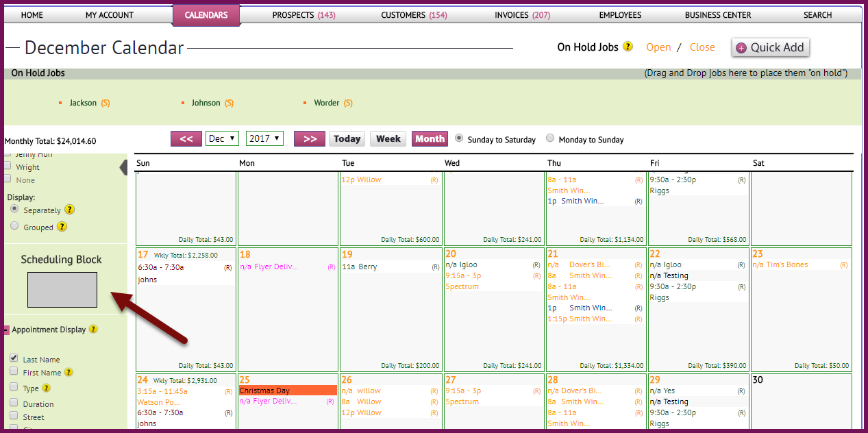Click the help icon next to Type
The height and width of the screenshot is (433, 868).
pyautogui.click(x=47, y=388)
